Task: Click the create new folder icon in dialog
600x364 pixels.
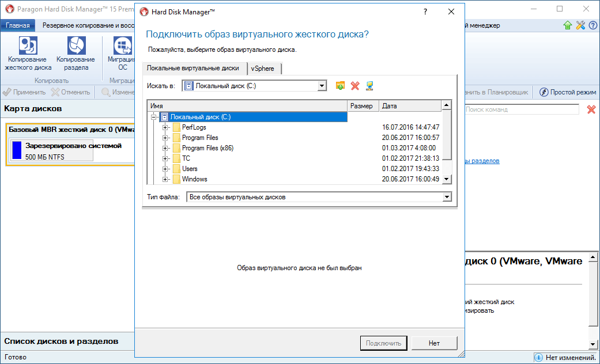Action: (x=340, y=86)
